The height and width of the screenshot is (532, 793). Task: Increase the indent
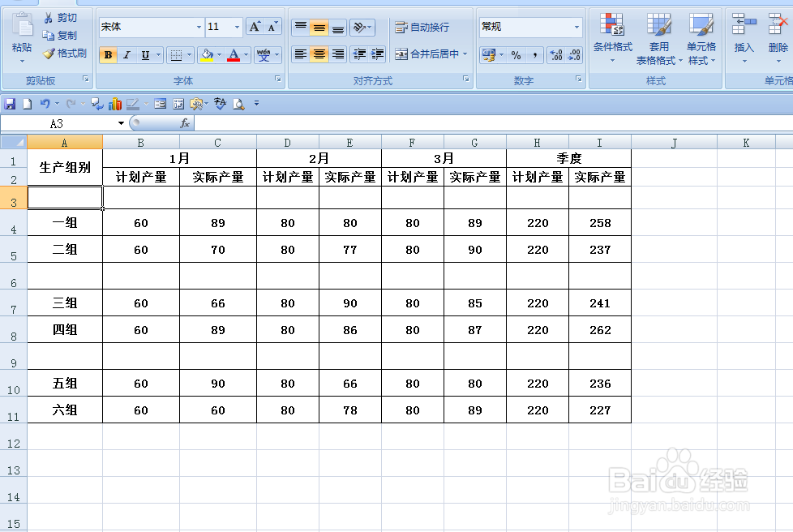pyautogui.click(x=377, y=54)
